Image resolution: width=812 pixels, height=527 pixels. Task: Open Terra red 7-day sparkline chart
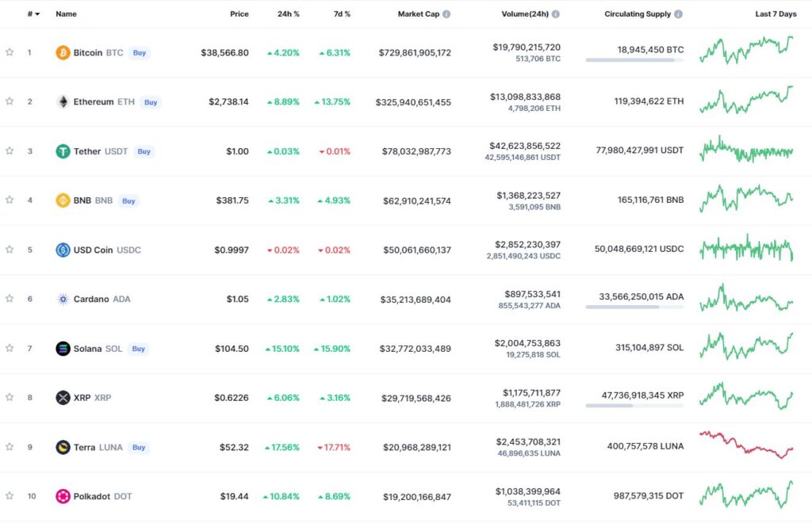746,445
